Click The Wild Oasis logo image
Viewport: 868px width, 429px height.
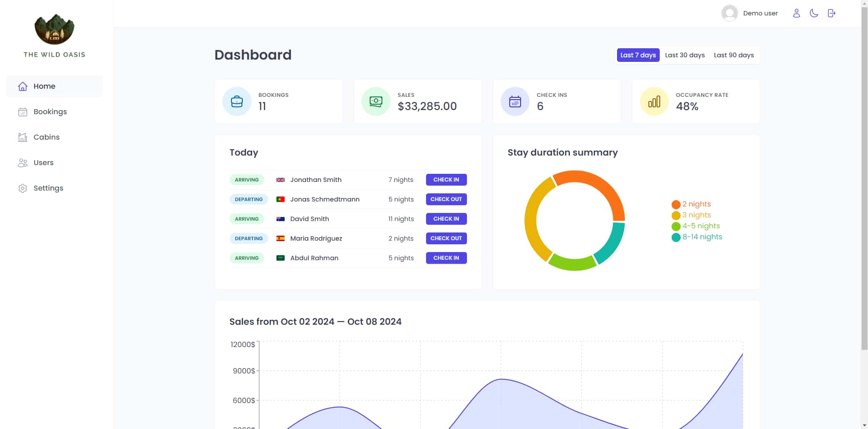coord(54,29)
